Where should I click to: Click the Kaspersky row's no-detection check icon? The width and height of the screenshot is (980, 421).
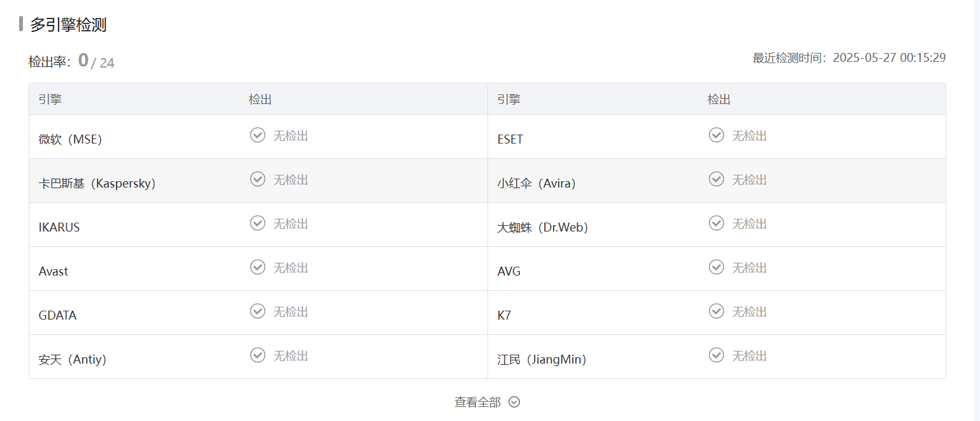(257, 179)
